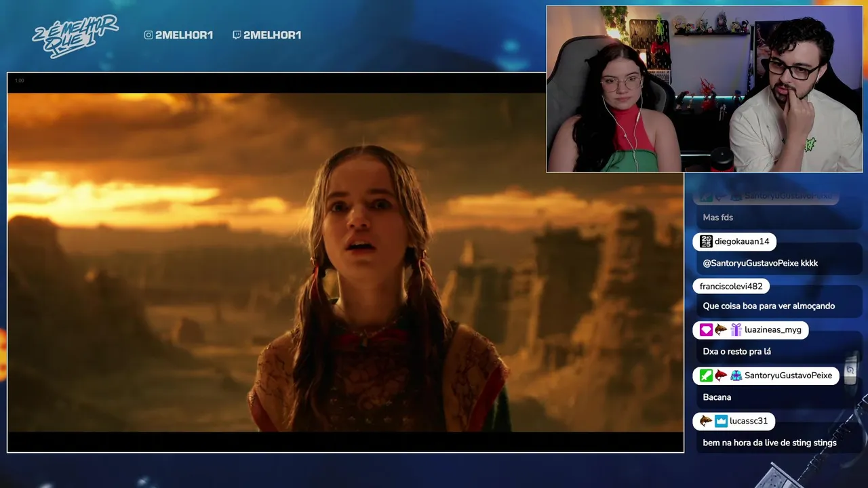
Task: Click the Twitch icon in the header
Action: (x=237, y=35)
